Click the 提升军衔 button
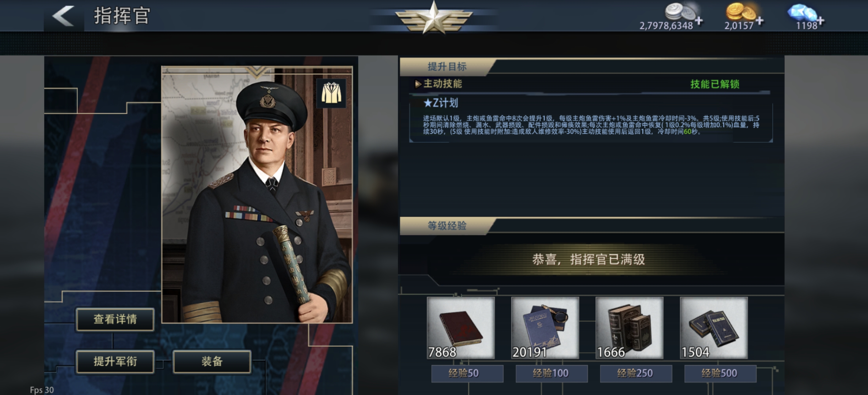Viewport: 868px width, 395px height. pyautogui.click(x=115, y=362)
